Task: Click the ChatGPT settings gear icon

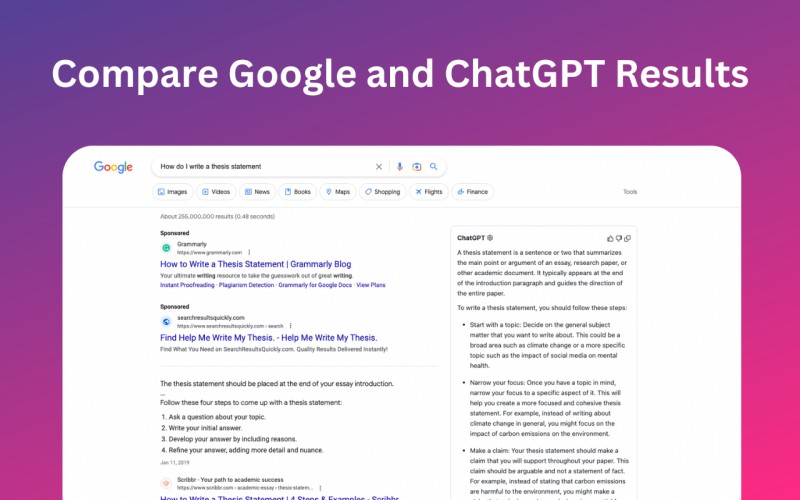Action: (x=490, y=238)
